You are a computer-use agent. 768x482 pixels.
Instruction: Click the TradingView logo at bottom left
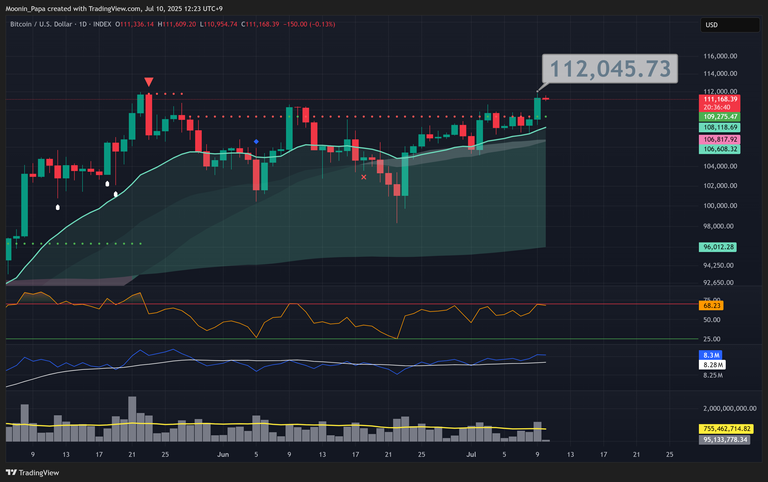32,473
